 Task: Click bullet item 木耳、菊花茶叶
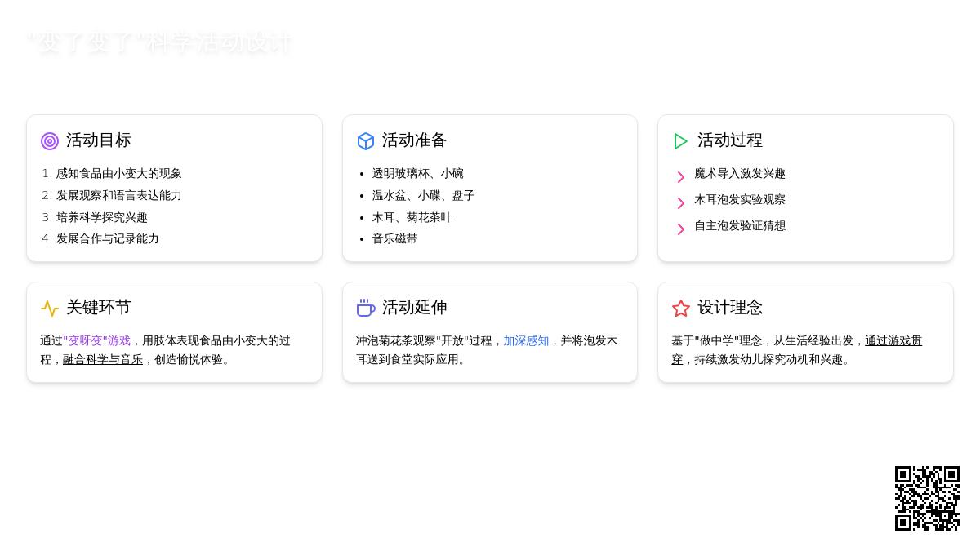(412, 218)
